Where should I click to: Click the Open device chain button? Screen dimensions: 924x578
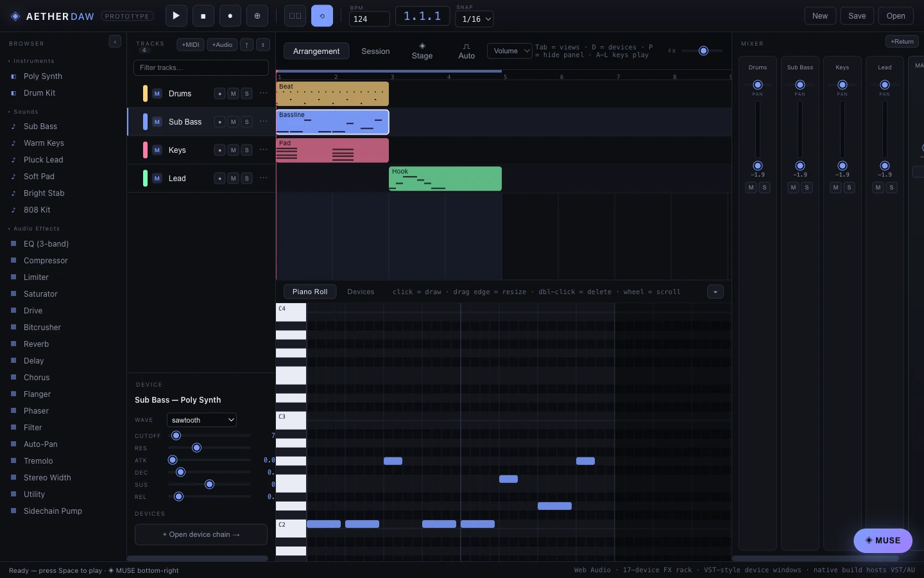(201, 534)
